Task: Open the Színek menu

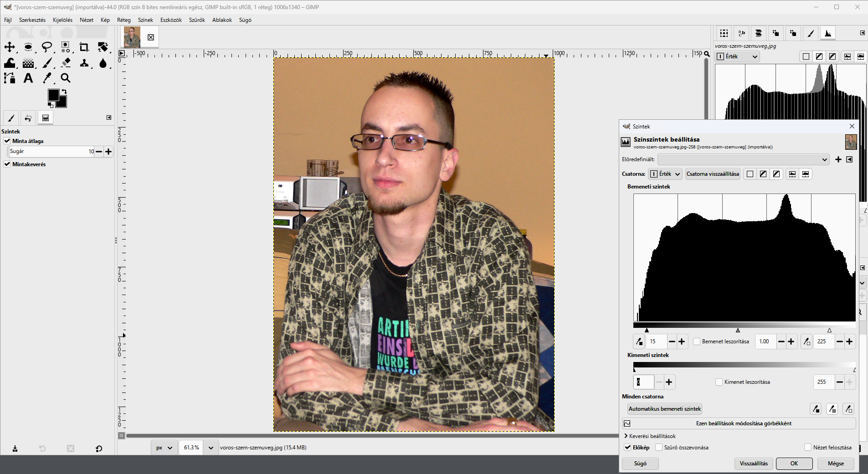Action: [x=145, y=20]
